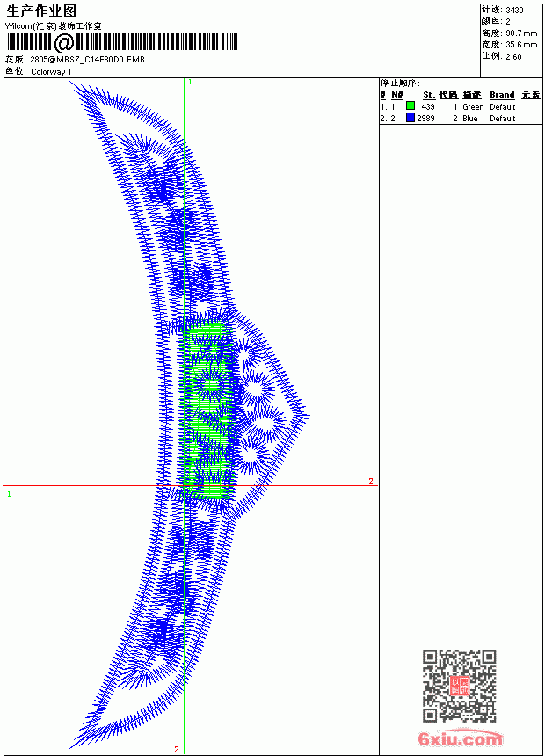Click the St. column header
The height and width of the screenshot is (756, 545).
tap(429, 95)
